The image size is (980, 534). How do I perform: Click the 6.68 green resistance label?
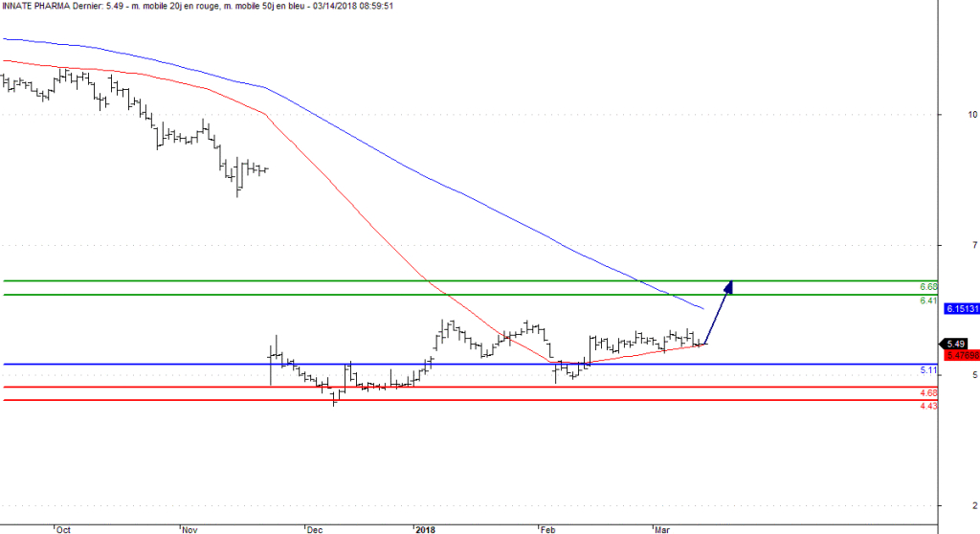pyautogui.click(x=927, y=286)
